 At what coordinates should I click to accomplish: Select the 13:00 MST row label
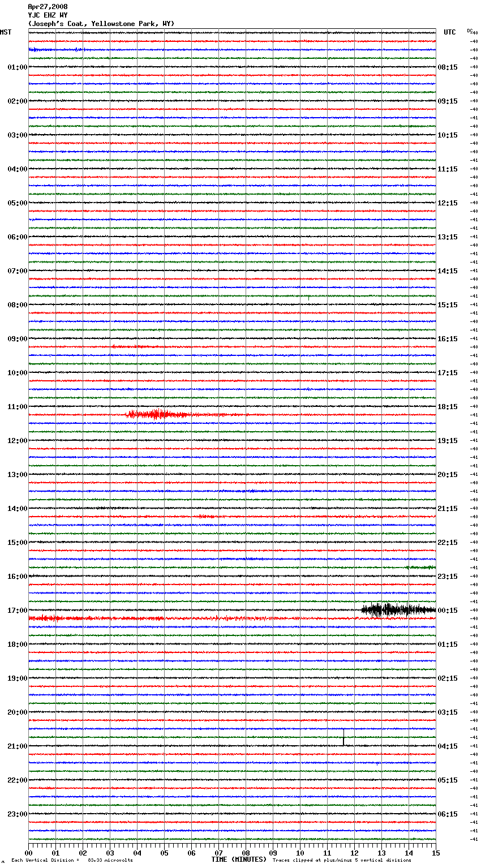17,475
